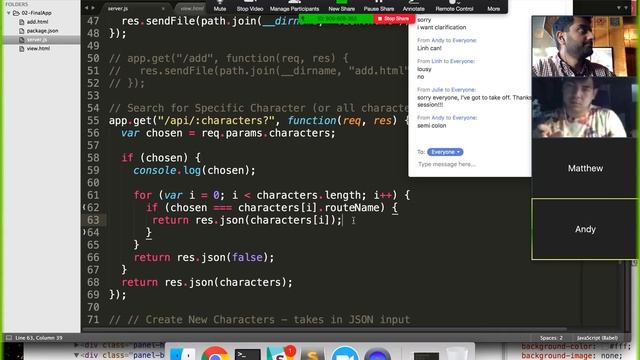This screenshot has height=360, width=640.
Task: Open Terminal from the dock
Action: click(x=247, y=354)
